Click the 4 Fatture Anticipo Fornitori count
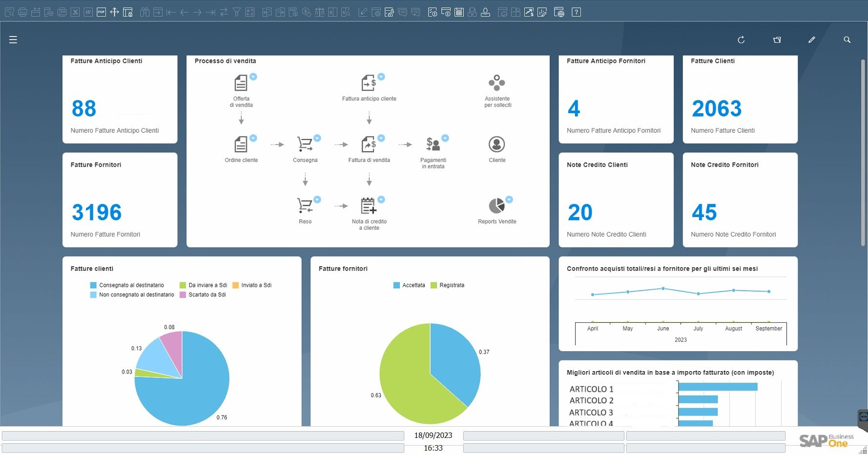Image resolution: width=868 pixels, height=455 pixels. point(574,108)
